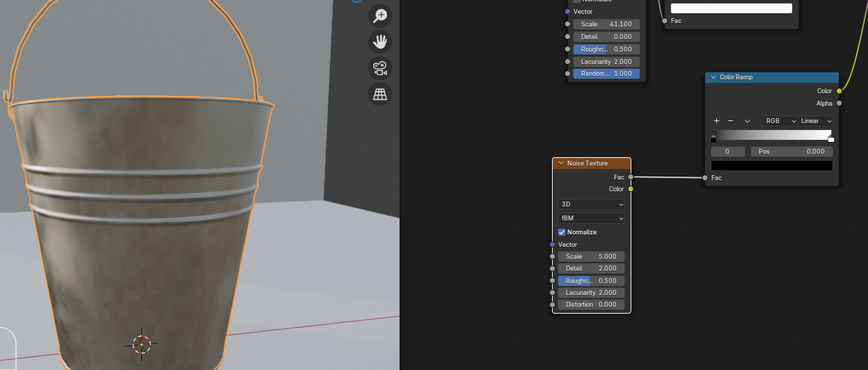
Task: Click the zoom viewport magnifier icon
Action: [380, 16]
